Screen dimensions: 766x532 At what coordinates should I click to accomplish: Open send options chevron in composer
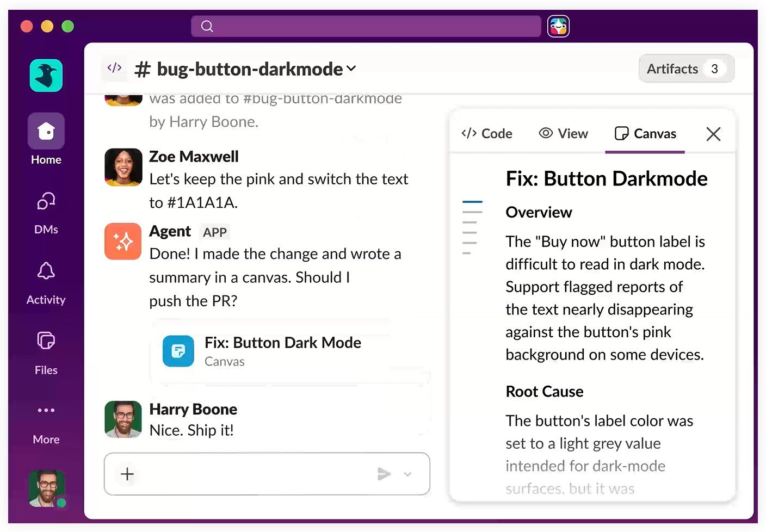tap(407, 474)
